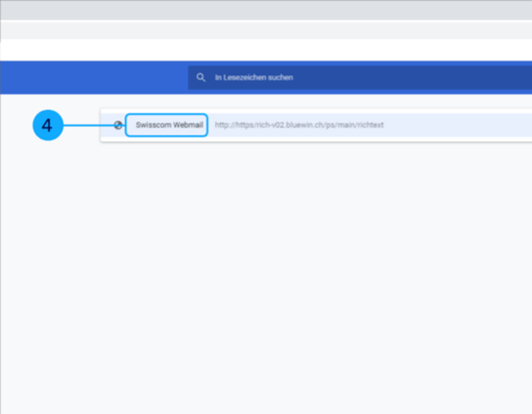Click the gray title bar at the top
532x414 pixels.
coord(266,10)
